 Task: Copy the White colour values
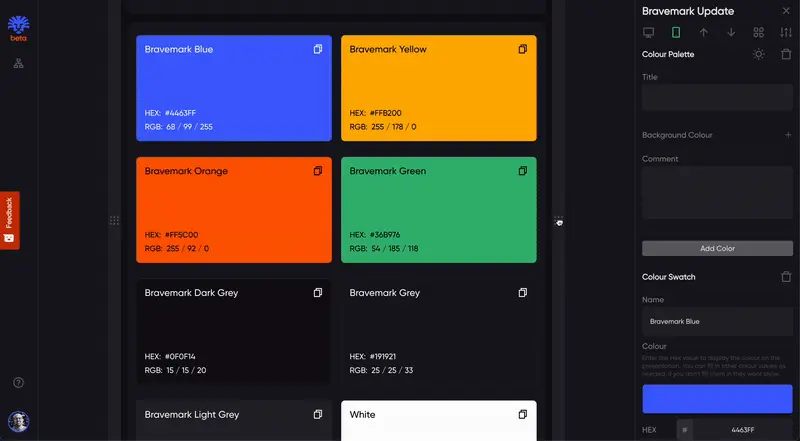click(x=522, y=414)
